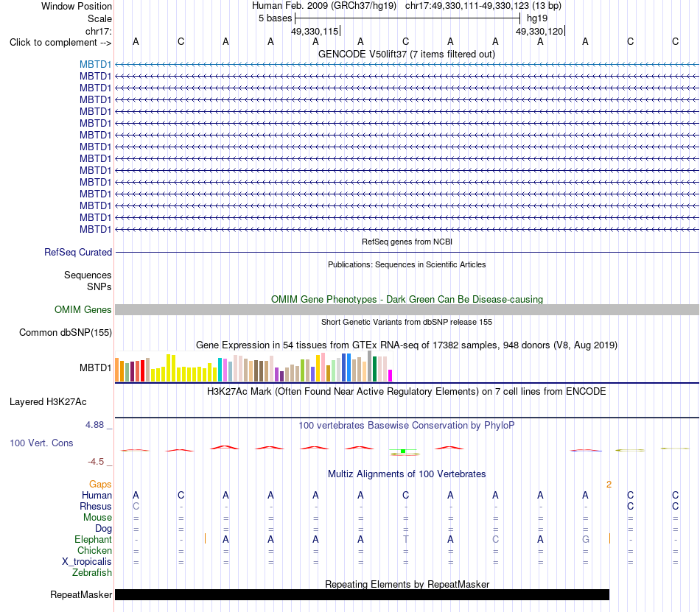Select the 'Dog' alignment row label

(x=103, y=529)
